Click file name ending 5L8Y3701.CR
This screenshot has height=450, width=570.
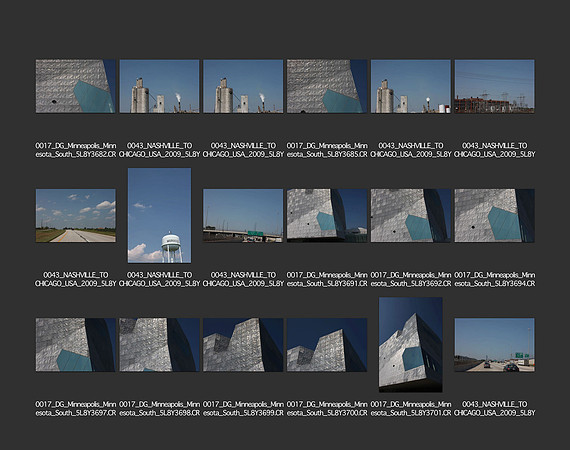(410, 409)
